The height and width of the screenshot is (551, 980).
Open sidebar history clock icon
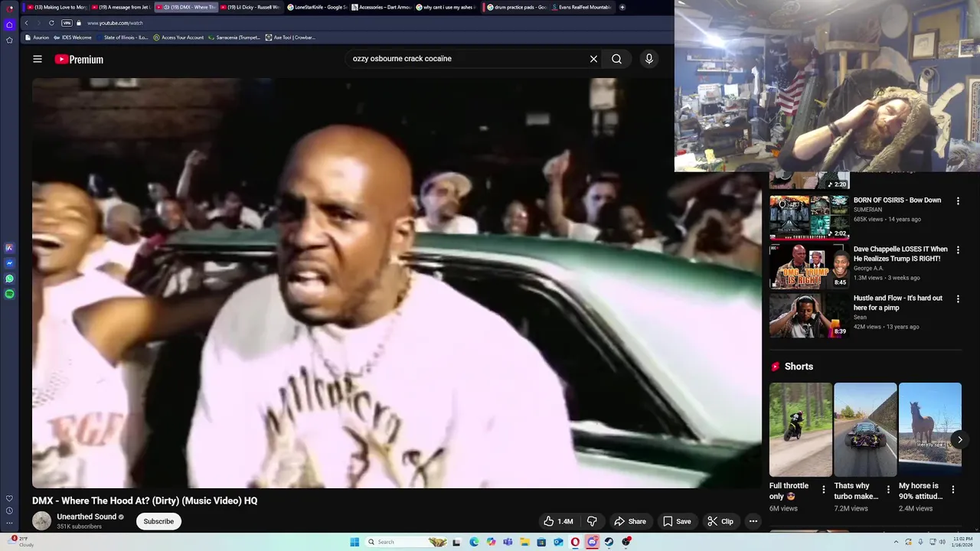pyautogui.click(x=9, y=510)
